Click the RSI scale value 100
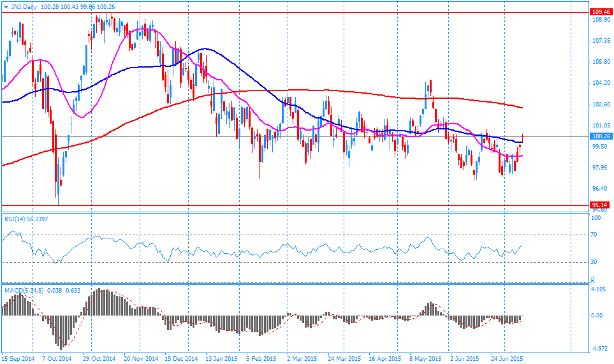Viewport: 614px width, 364px height. [x=596, y=218]
